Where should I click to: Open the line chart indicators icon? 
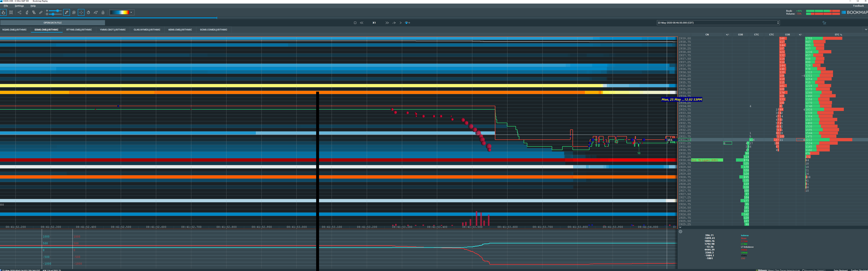point(96,13)
